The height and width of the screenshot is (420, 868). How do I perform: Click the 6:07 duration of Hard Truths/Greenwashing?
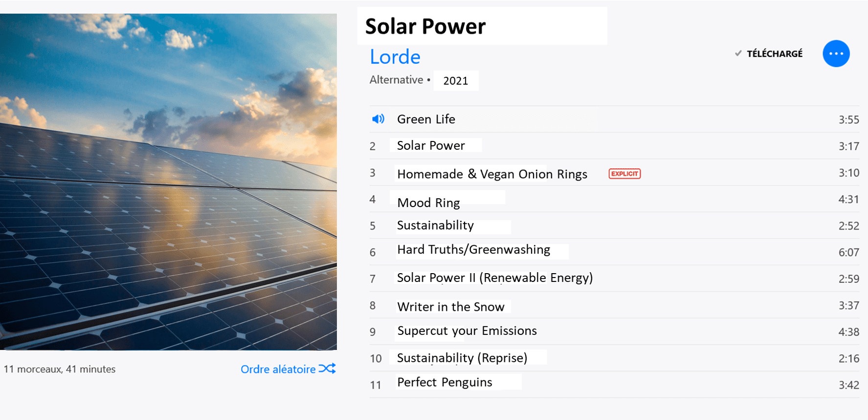(x=848, y=253)
